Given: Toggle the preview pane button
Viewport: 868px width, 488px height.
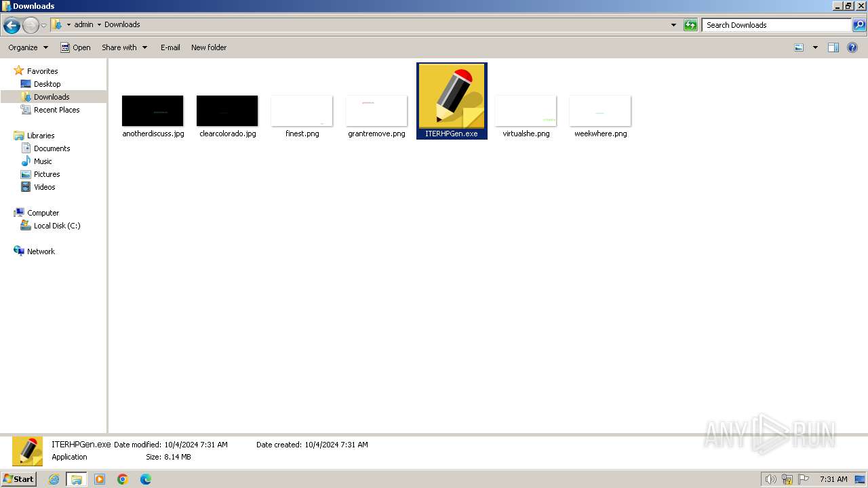Looking at the screenshot, I should [833, 47].
